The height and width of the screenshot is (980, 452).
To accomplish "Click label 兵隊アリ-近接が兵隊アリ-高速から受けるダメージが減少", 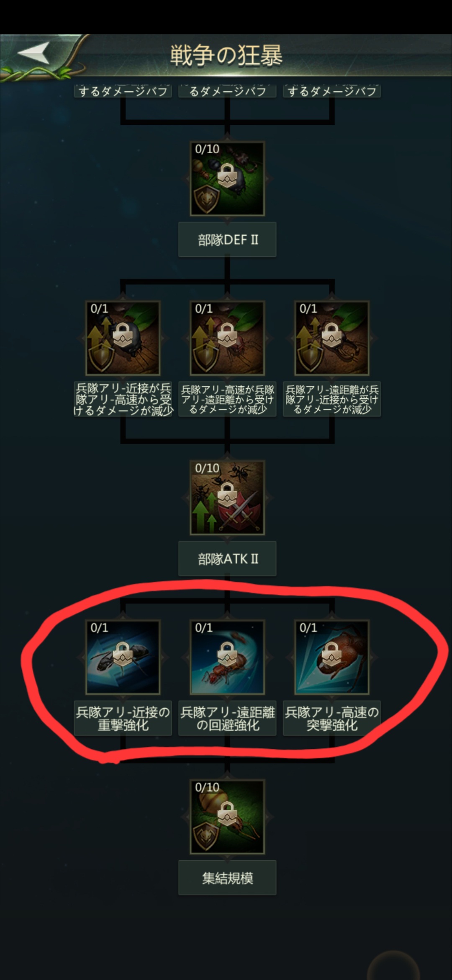I will tap(123, 399).
